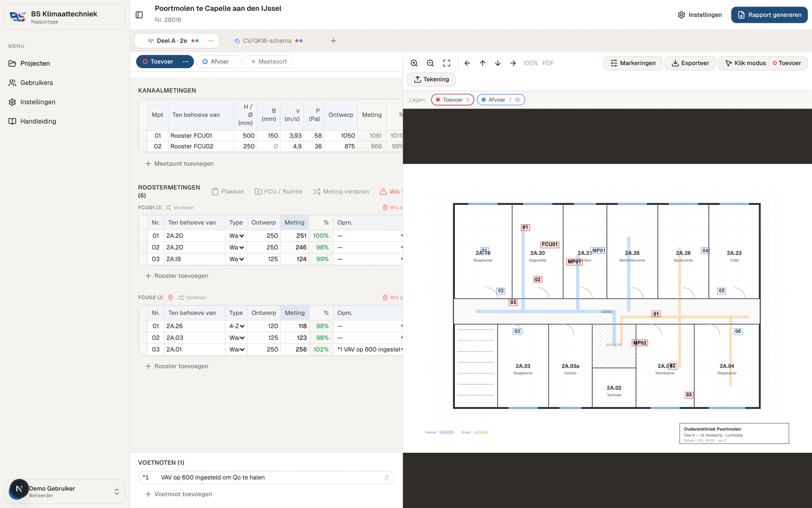Add a new tab with plus icon

click(333, 41)
